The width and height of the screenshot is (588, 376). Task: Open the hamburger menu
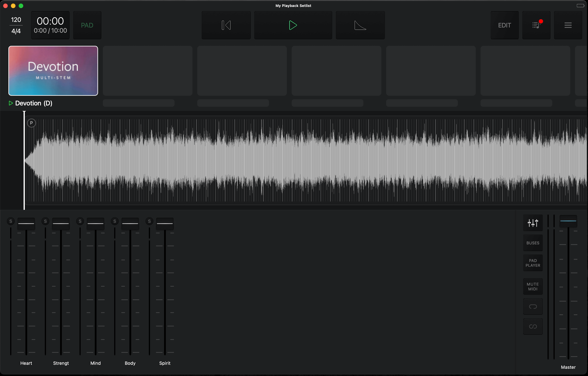[x=568, y=25]
